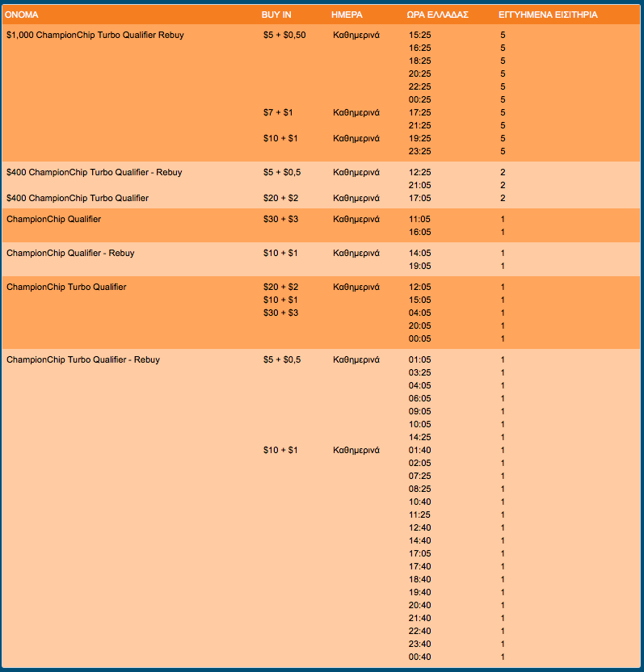Click the 16:05 time entry
The width and height of the screenshot is (644, 672).
pos(419,232)
